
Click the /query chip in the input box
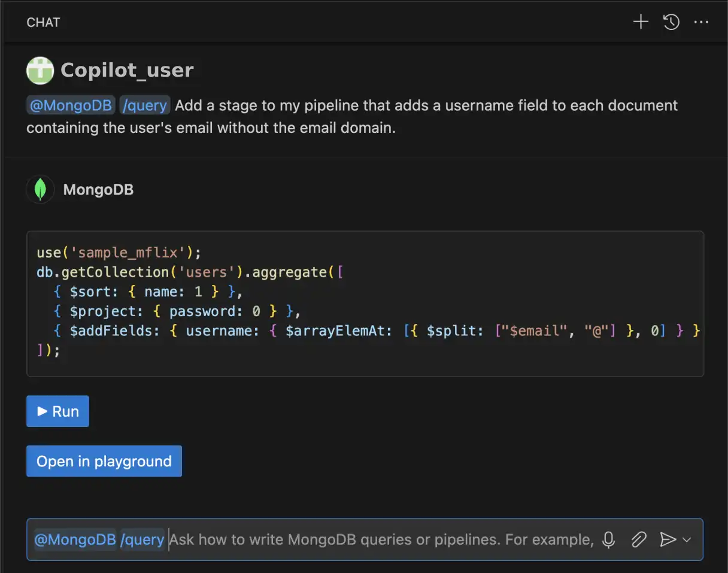[144, 539]
